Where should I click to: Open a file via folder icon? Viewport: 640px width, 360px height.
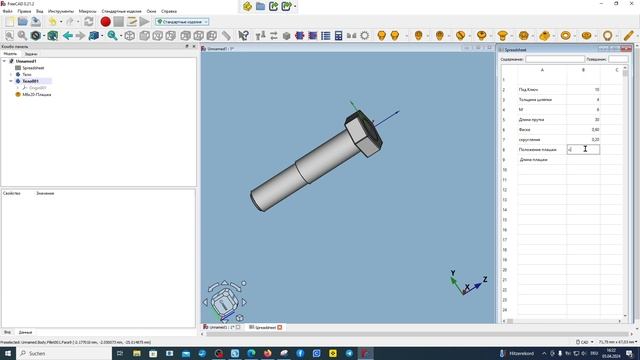coord(23,22)
